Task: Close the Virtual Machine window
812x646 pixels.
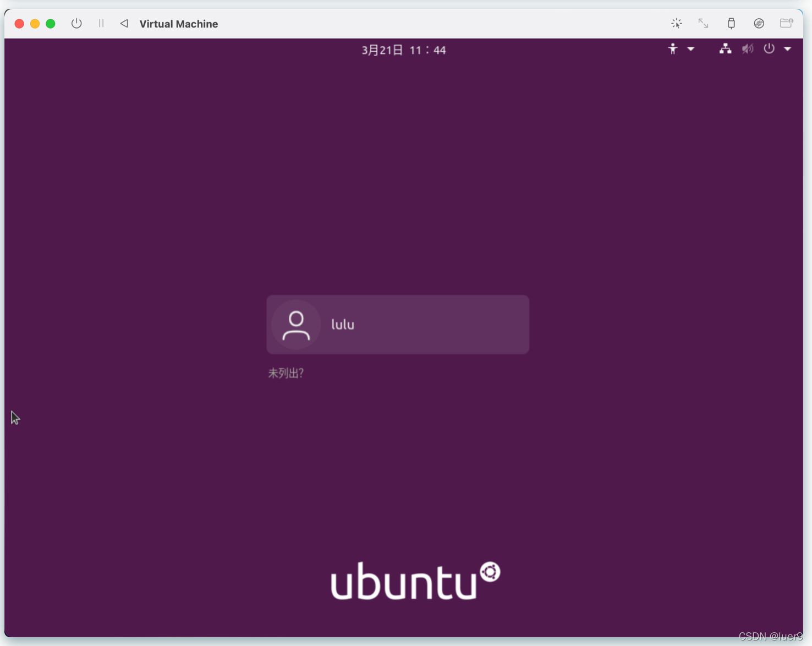Action: click(x=19, y=24)
